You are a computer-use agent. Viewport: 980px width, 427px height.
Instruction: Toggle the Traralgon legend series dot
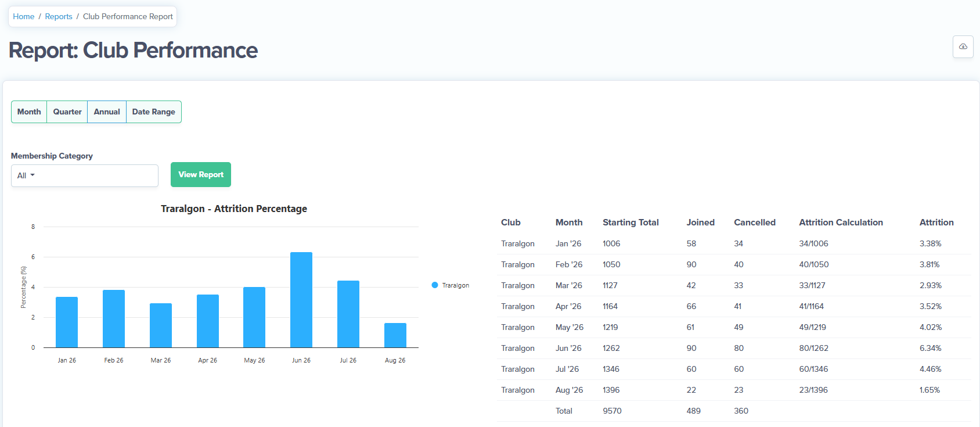(435, 285)
